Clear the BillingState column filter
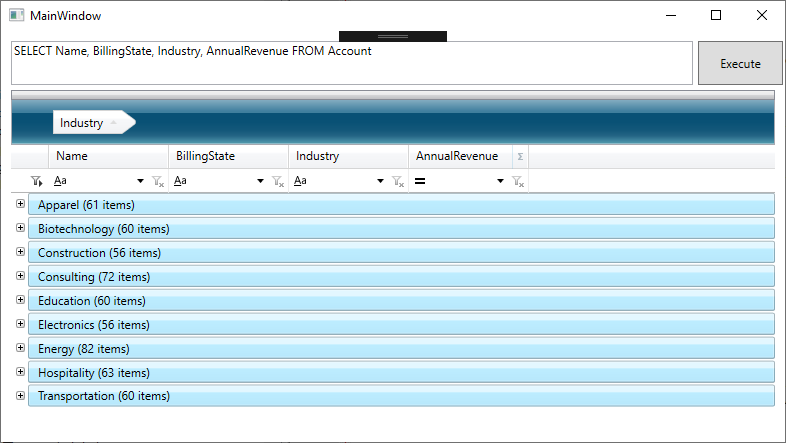This screenshot has width=786, height=443. [x=278, y=182]
